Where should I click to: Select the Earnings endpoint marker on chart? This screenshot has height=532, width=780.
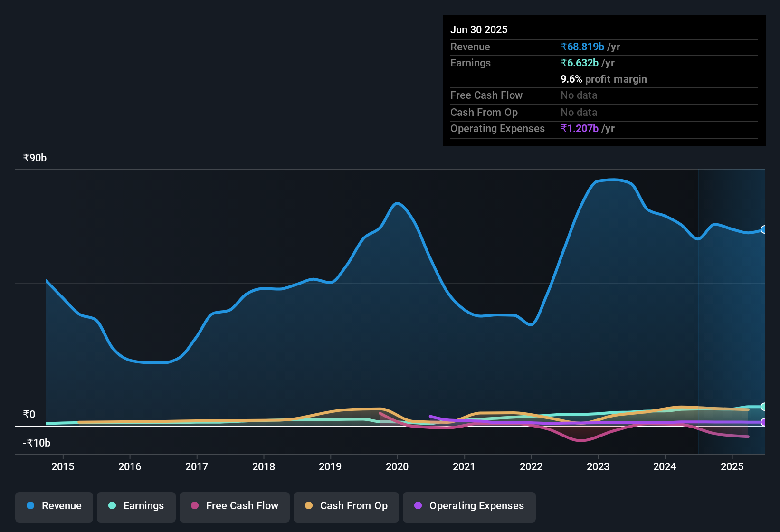[x=763, y=407]
